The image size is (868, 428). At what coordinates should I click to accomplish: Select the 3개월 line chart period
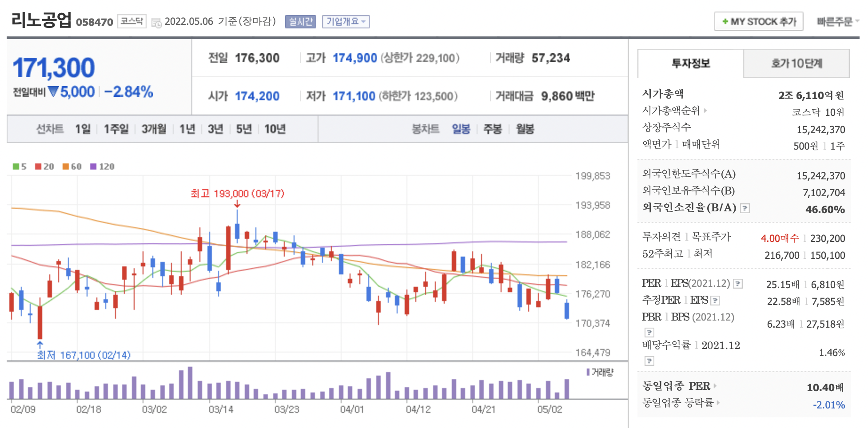(x=154, y=129)
